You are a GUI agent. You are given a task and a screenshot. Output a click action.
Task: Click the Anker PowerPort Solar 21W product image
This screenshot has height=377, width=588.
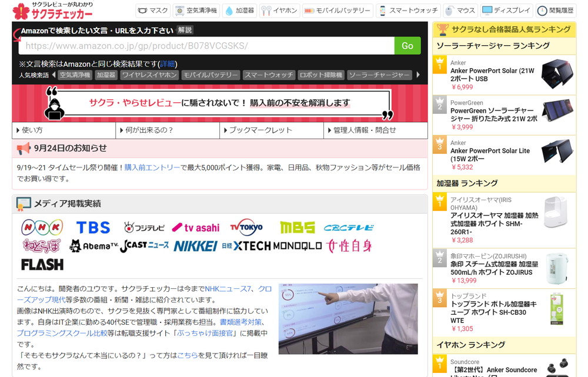(x=557, y=74)
